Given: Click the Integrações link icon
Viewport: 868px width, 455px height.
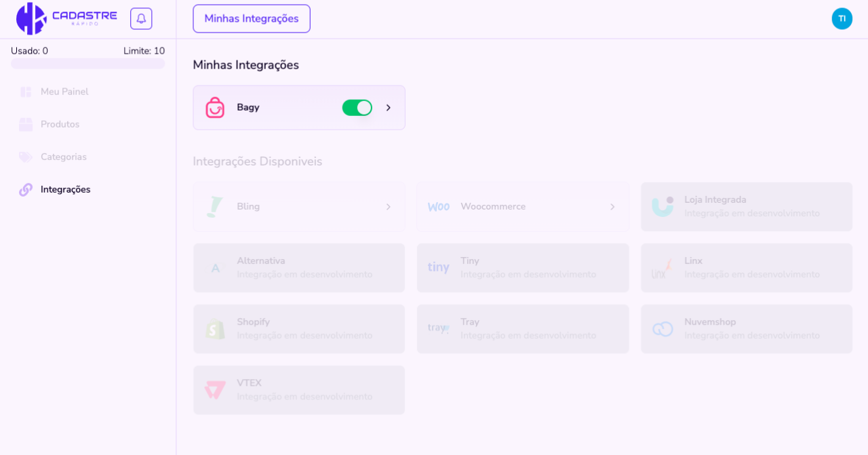Looking at the screenshot, I should (x=26, y=189).
